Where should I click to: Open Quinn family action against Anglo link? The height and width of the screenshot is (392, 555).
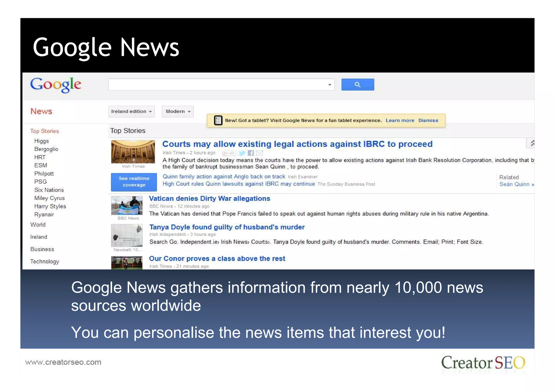(x=224, y=177)
